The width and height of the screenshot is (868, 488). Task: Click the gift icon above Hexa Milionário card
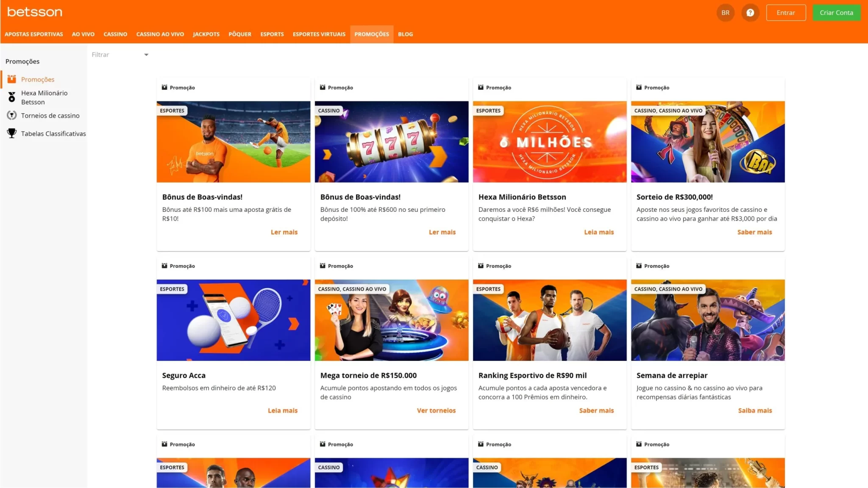pyautogui.click(x=481, y=87)
